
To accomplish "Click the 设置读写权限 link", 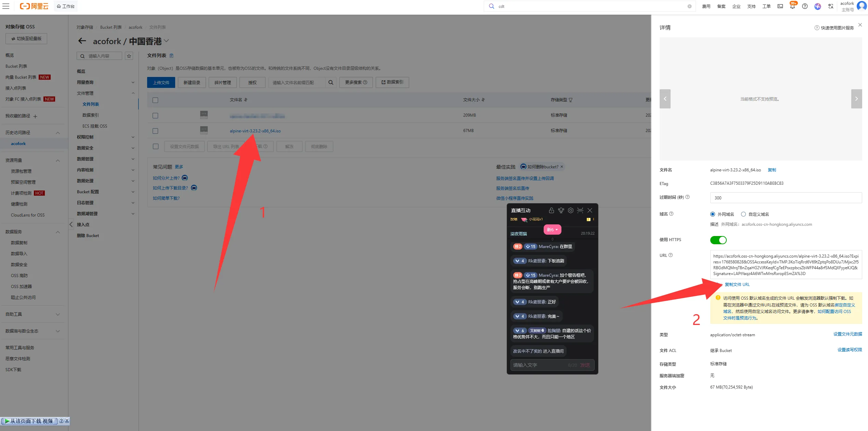I will click(849, 350).
